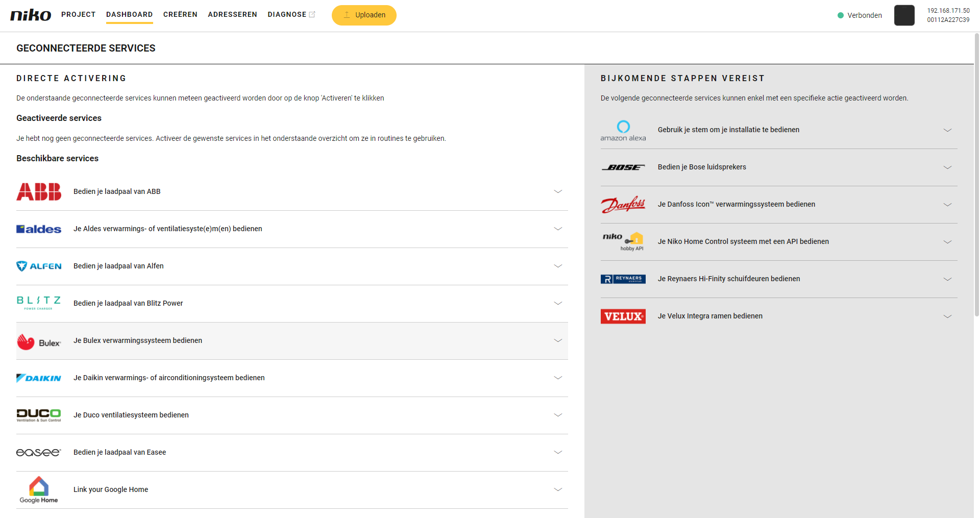The width and height of the screenshot is (980, 518).
Task: Expand the Blitz Power chevron
Action: coord(558,303)
